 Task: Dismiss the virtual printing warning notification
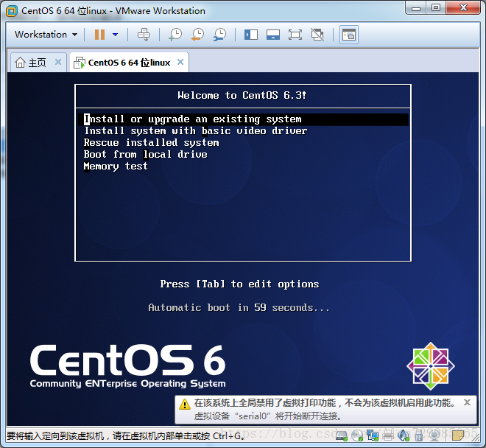(x=467, y=402)
